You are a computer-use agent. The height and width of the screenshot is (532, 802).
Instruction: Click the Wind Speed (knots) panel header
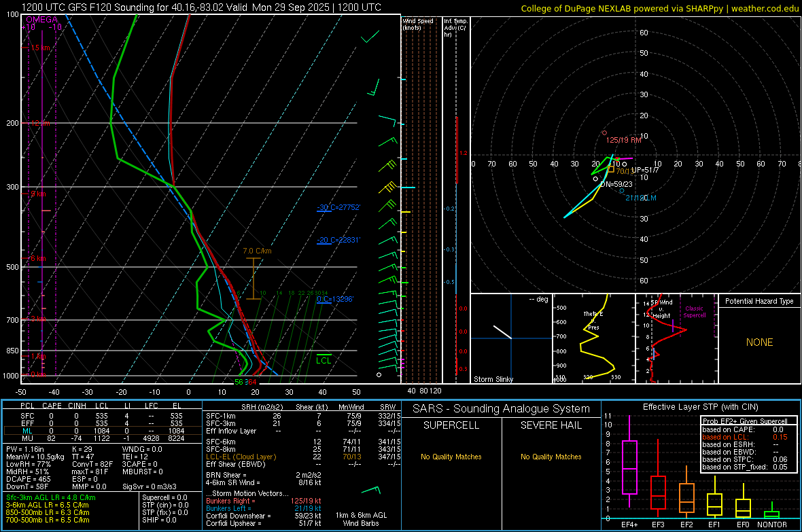pos(418,24)
